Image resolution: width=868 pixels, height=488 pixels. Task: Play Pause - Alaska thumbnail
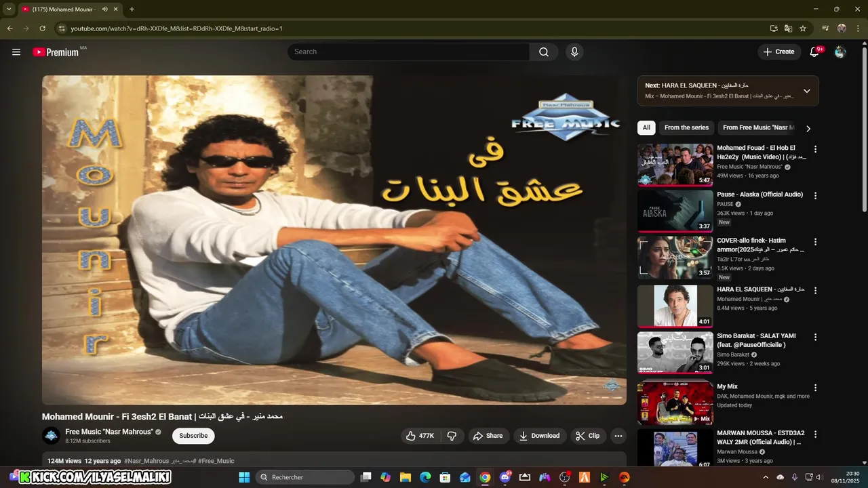[675, 211]
